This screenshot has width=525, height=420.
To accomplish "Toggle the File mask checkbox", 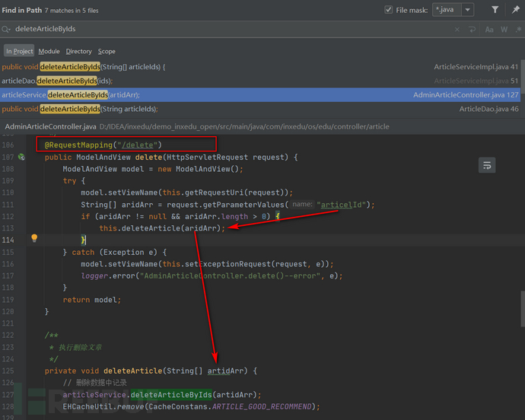I will [390, 10].
